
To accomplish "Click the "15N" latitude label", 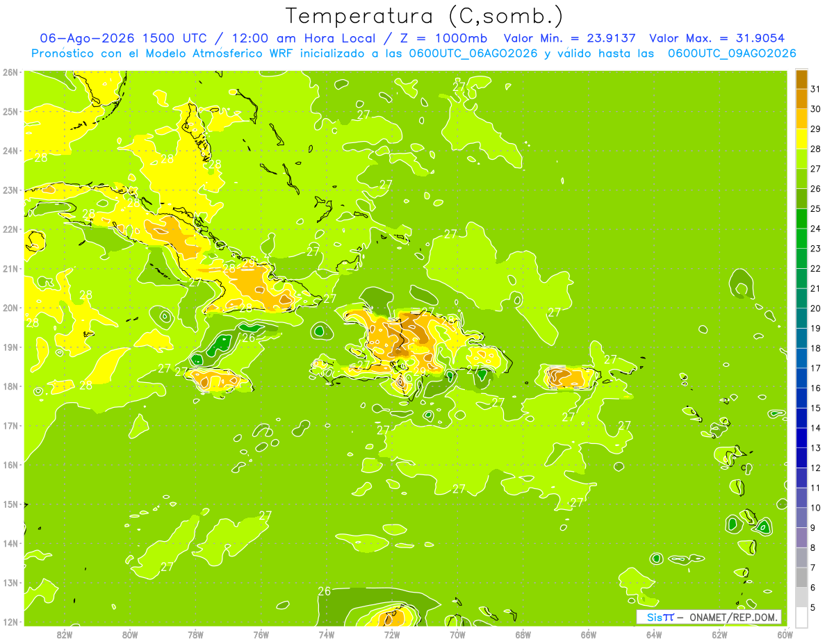I will pos(10,504).
